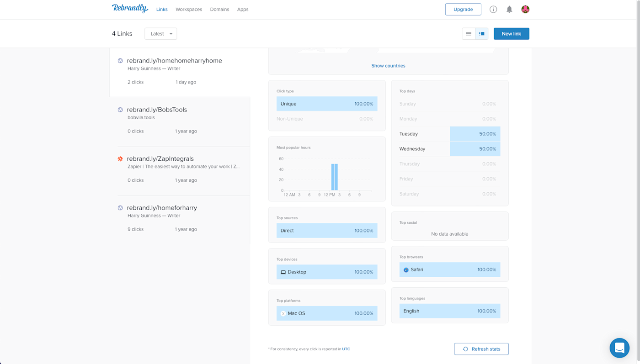The width and height of the screenshot is (640, 364).
Task: Open the UTC link
Action: pos(346,349)
